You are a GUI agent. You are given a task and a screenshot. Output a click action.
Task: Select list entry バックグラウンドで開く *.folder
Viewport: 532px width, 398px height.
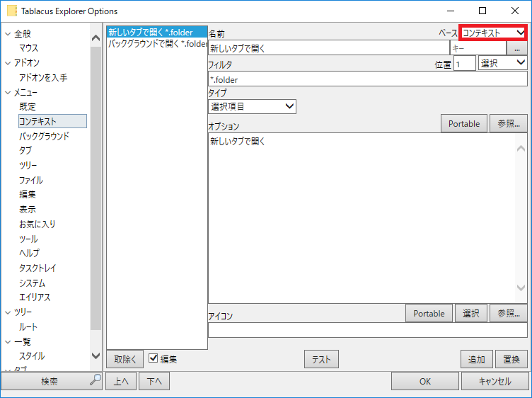click(157, 43)
